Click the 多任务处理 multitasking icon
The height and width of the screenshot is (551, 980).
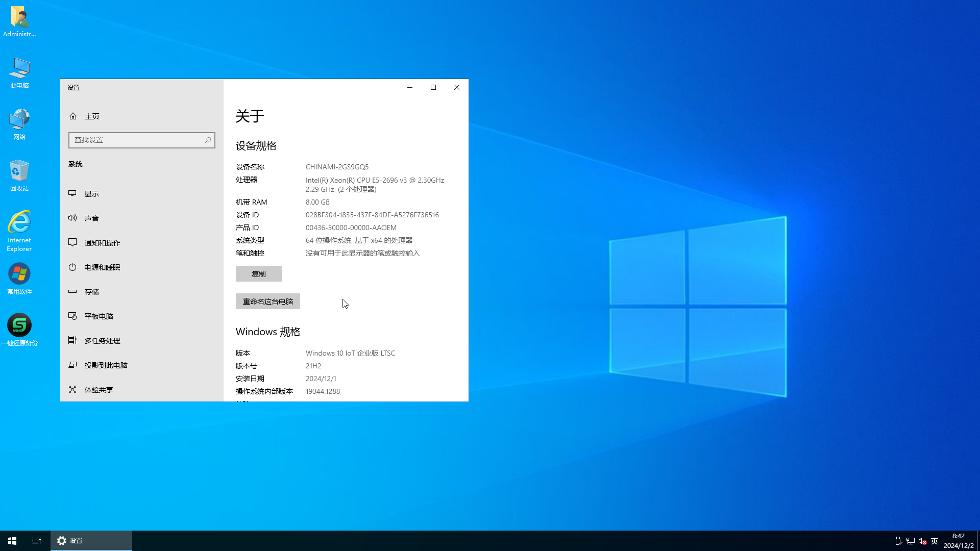coord(72,340)
